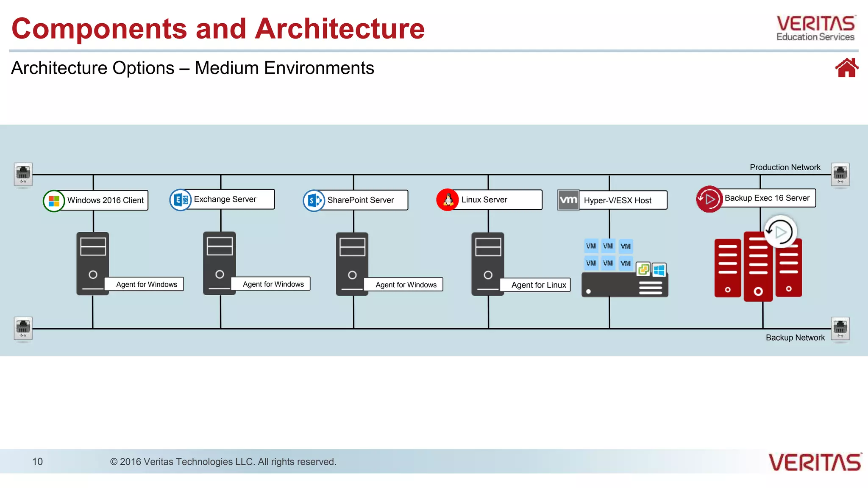
Task: Click the Linux penguin icon
Action: click(x=448, y=200)
